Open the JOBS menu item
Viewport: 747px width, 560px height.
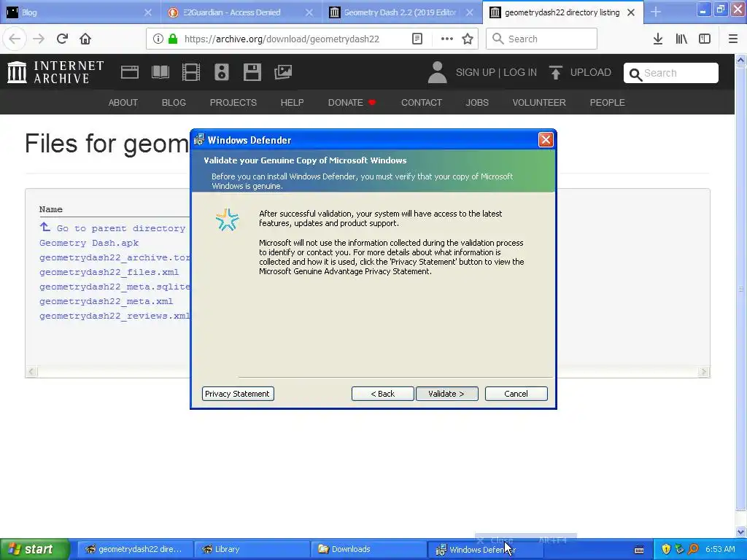(x=477, y=102)
